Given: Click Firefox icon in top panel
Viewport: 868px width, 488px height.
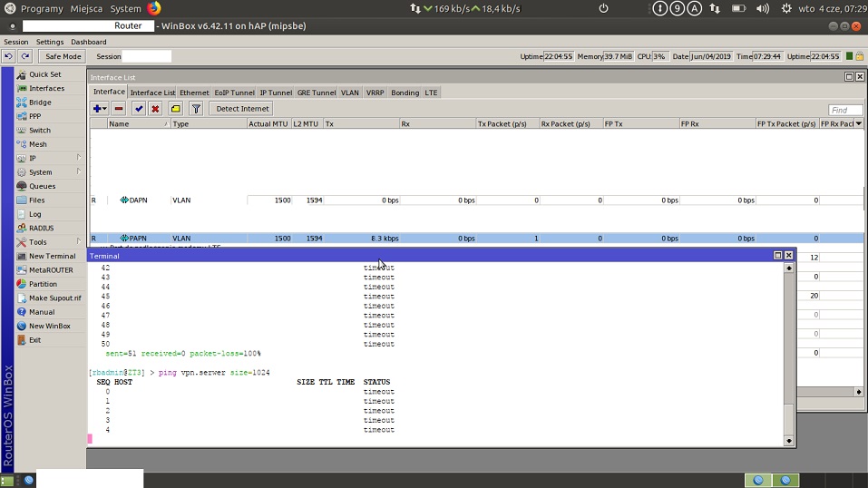Looking at the screenshot, I should pyautogui.click(x=154, y=8).
